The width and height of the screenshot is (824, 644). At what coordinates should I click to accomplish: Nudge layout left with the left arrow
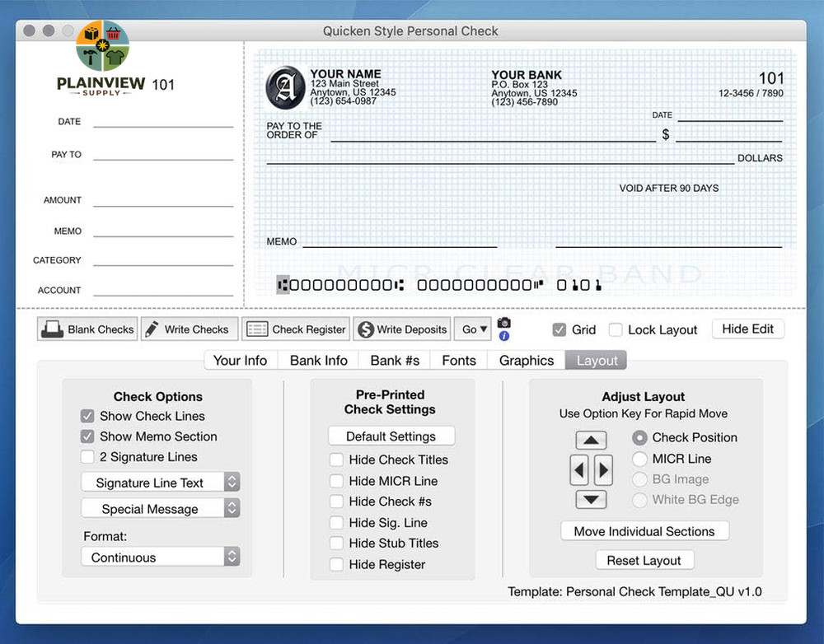[579, 469]
